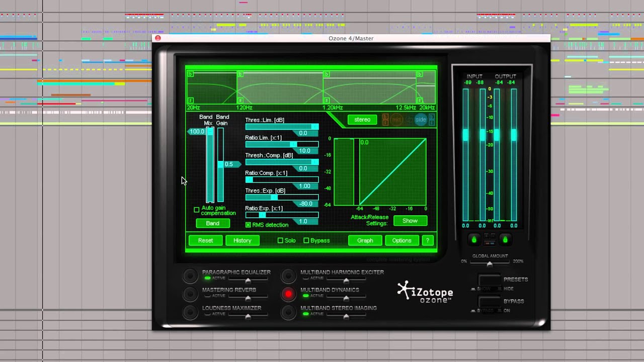Viewport: 644px width, 362px height.
Task: Adjust the Ratio:Comp. [x:1] slider
Action: [282, 179]
